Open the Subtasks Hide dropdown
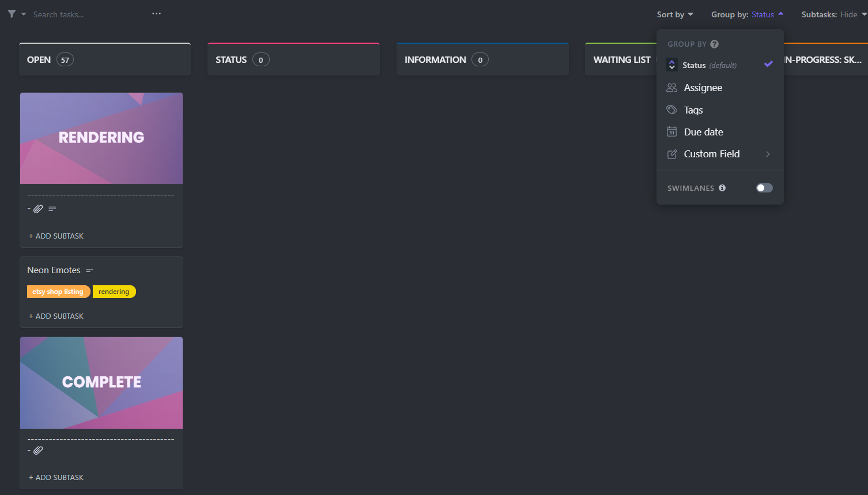Image resolution: width=868 pixels, height=495 pixels. pyautogui.click(x=833, y=14)
